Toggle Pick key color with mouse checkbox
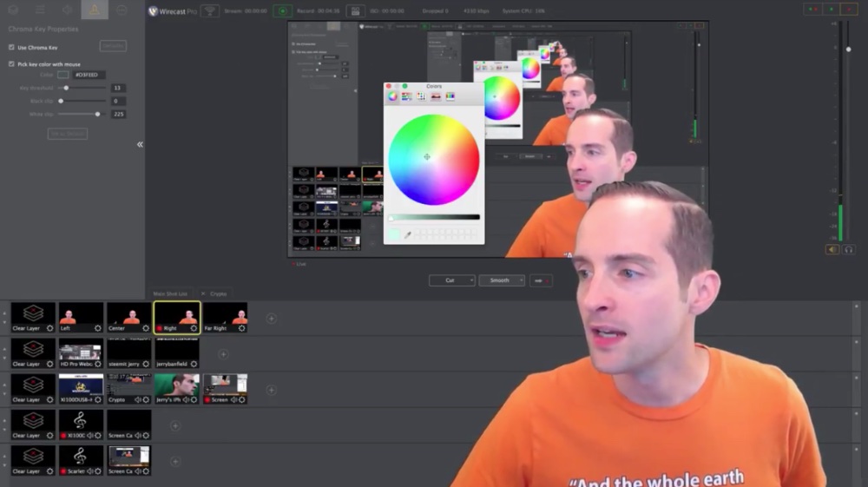The width and height of the screenshot is (868, 487). (11, 64)
